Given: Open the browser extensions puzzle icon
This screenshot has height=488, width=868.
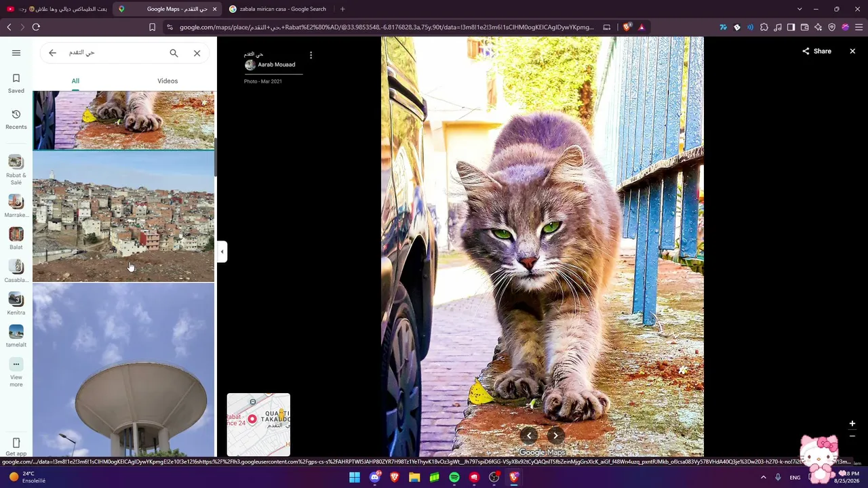Looking at the screenshot, I should point(764,27).
